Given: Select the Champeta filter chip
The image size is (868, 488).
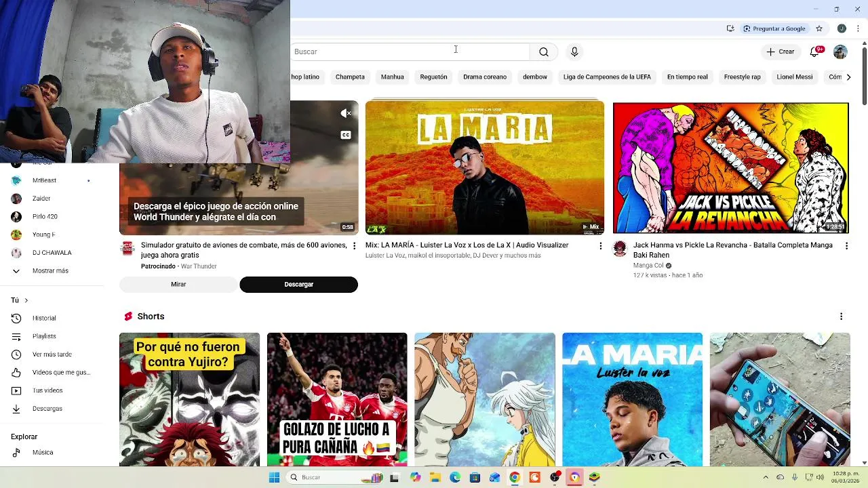Looking at the screenshot, I should (x=350, y=77).
